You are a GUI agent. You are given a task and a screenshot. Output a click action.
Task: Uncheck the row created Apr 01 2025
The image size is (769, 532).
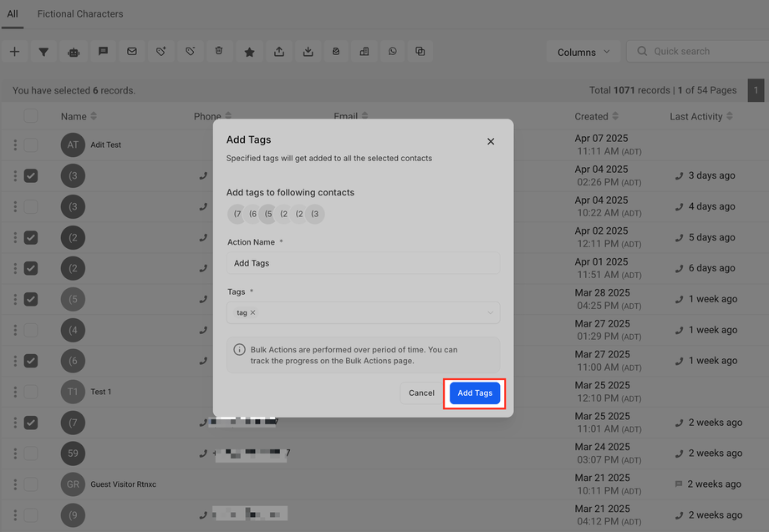[x=31, y=268]
